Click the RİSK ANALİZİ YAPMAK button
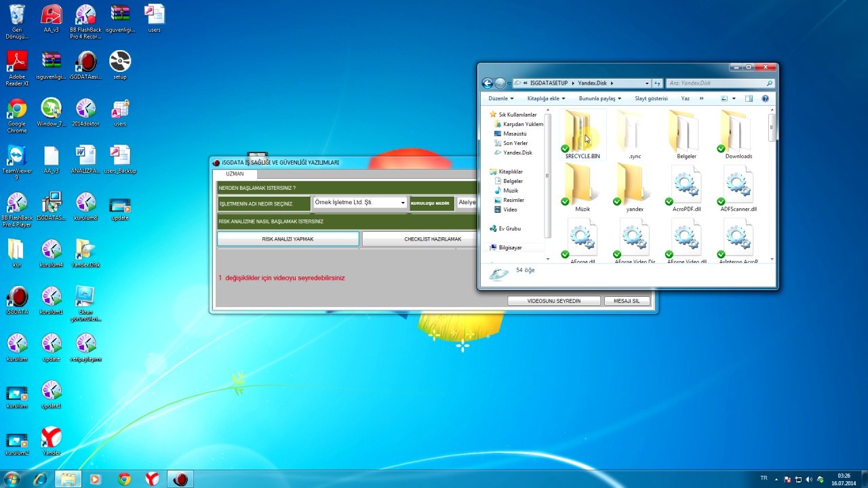The width and height of the screenshot is (868, 488). [288, 239]
